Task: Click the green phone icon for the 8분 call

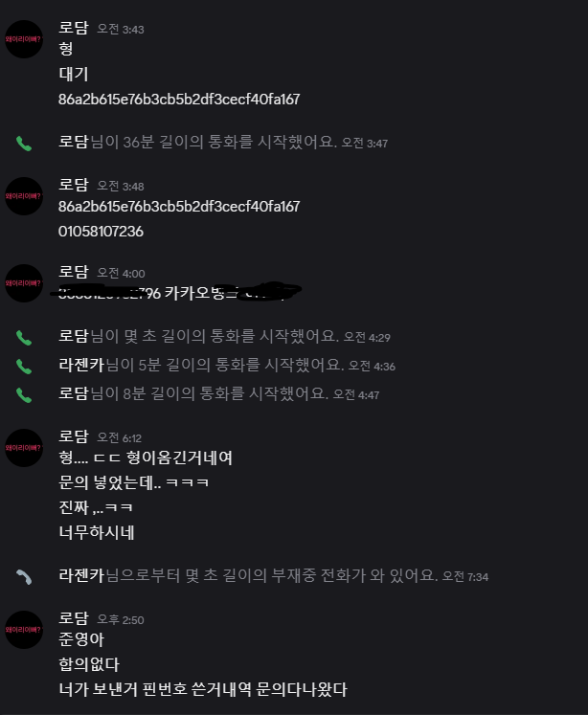Action: pyautogui.click(x=24, y=395)
